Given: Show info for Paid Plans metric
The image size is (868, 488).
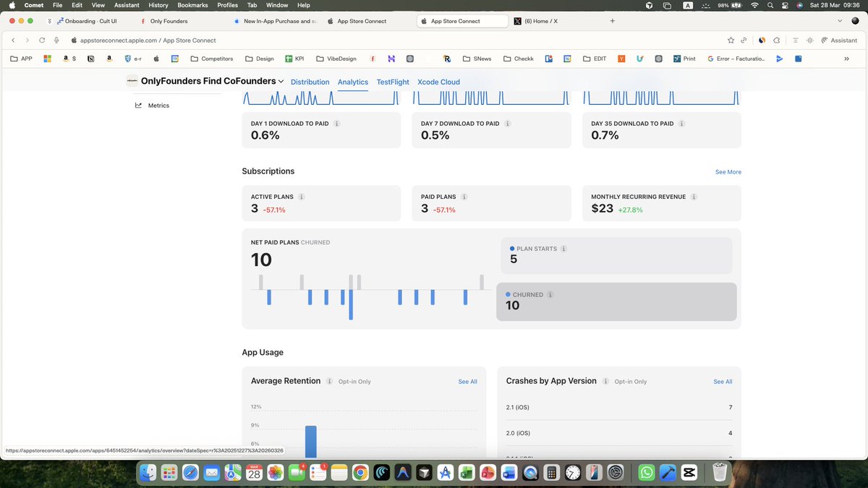Looking at the screenshot, I should (464, 197).
